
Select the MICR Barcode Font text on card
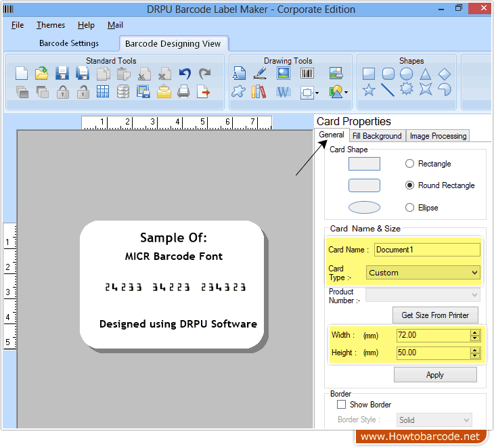(x=174, y=256)
